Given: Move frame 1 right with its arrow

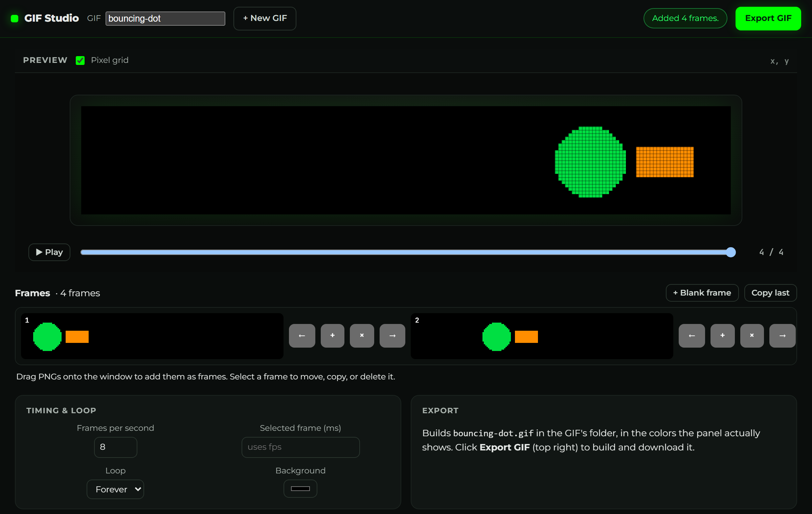Looking at the screenshot, I should (x=392, y=335).
